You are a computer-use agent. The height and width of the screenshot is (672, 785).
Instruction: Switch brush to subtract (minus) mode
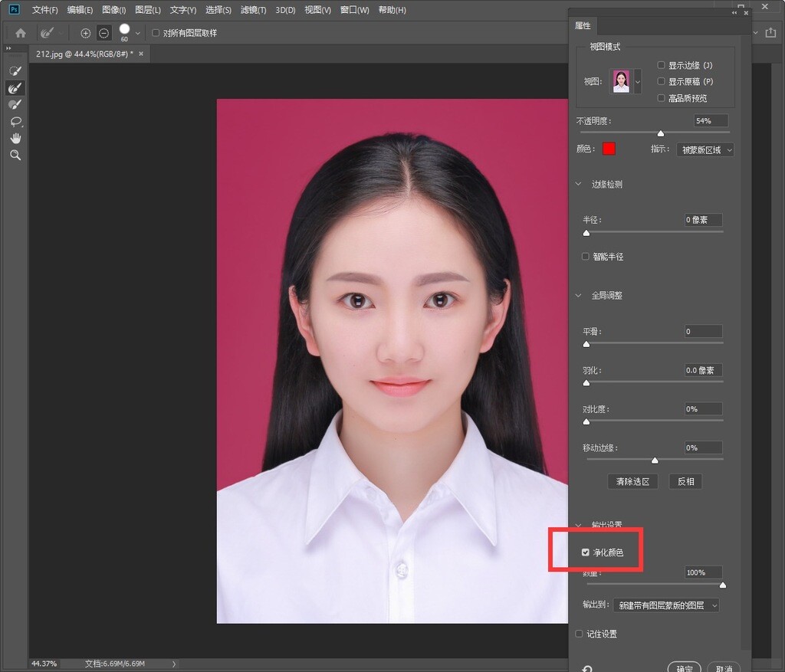103,33
